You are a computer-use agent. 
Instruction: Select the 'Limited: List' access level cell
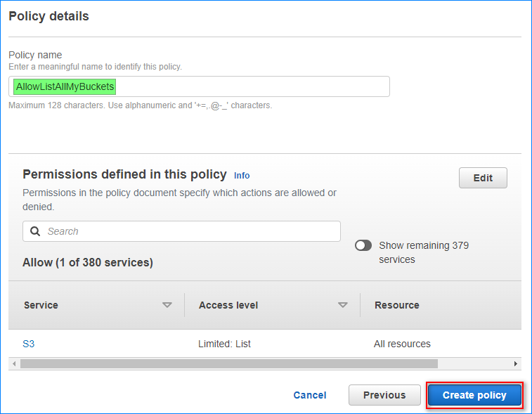(225, 344)
